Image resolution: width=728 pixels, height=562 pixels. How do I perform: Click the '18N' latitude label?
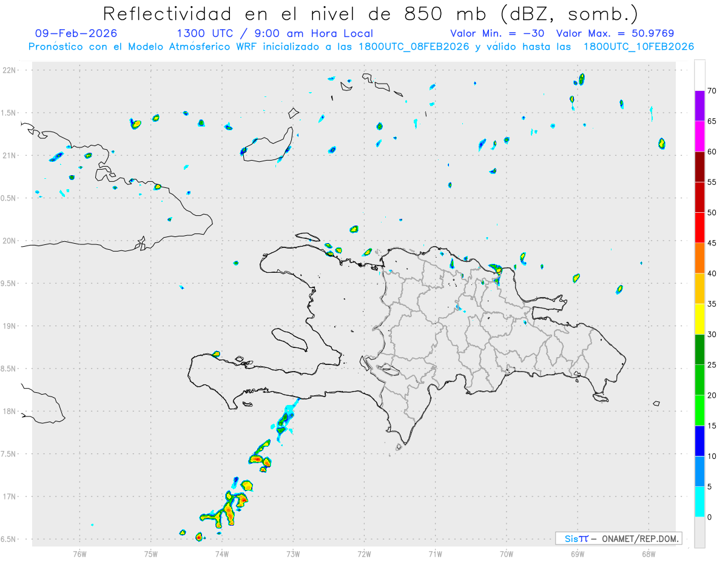pyautogui.click(x=10, y=411)
